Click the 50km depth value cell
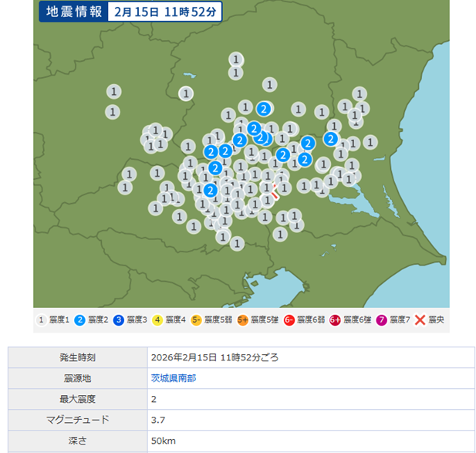The width and height of the screenshot is (476, 453). pos(162,440)
